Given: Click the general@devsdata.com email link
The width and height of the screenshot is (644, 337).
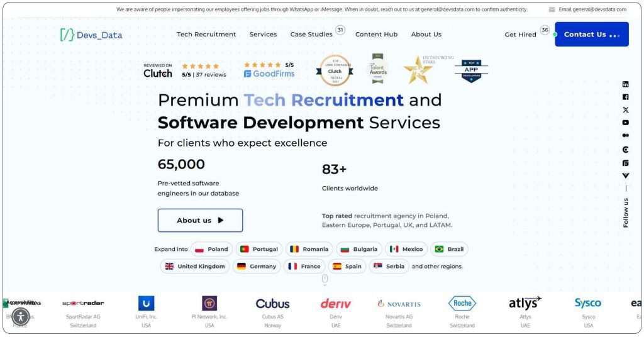Looking at the screenshot, I should [x=592, y=9].
